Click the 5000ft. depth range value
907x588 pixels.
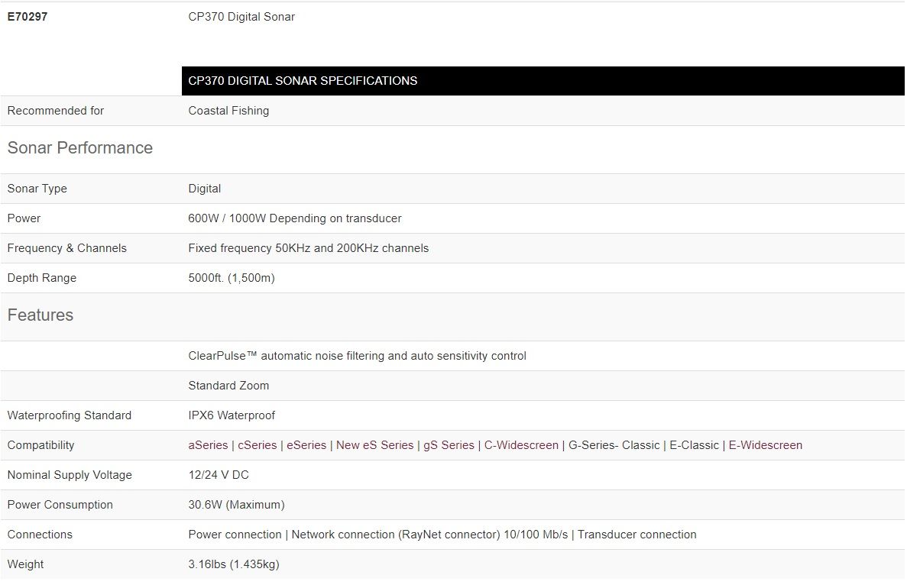click(x=232, y=278)
